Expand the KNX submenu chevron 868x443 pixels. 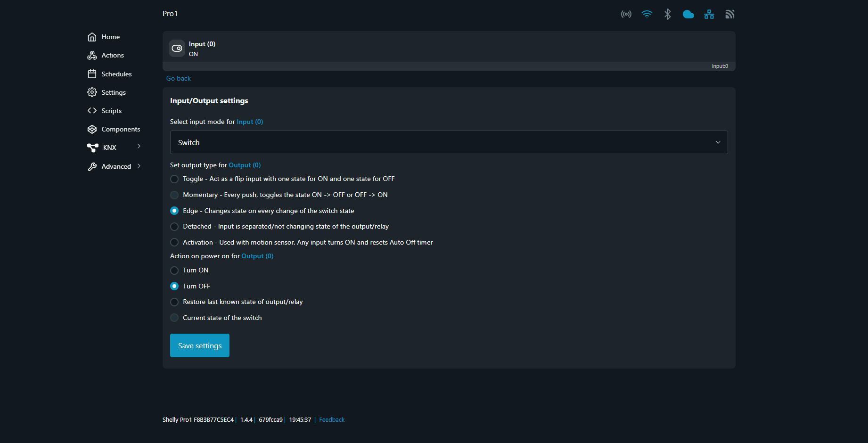(x=139, y=147)
